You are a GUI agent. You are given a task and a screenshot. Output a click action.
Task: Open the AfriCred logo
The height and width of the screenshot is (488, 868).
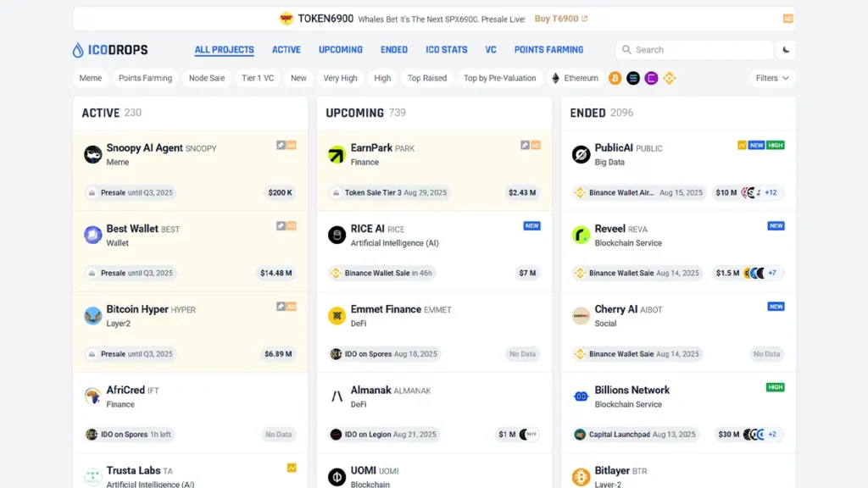(x=93, y=396)
